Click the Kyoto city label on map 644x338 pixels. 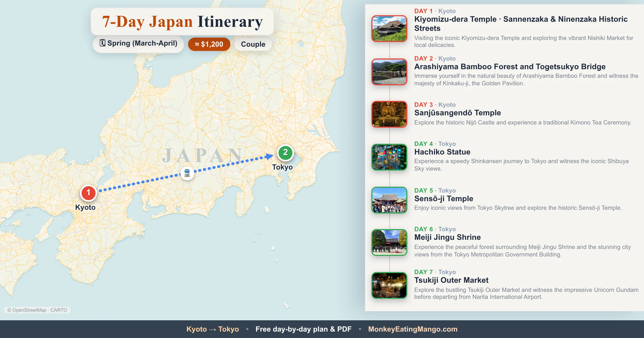pos(85,207)
